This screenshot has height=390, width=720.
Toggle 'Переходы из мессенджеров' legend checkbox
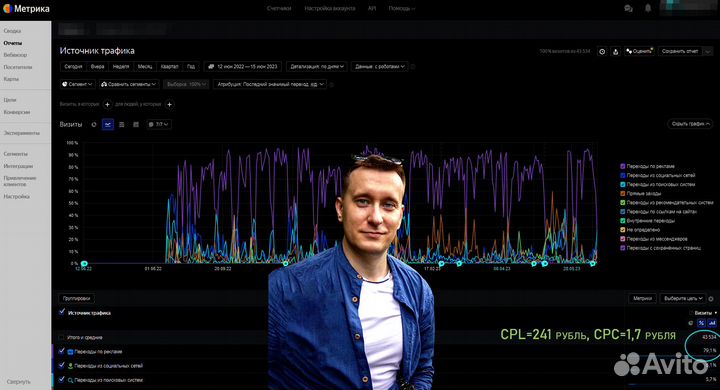623,239
